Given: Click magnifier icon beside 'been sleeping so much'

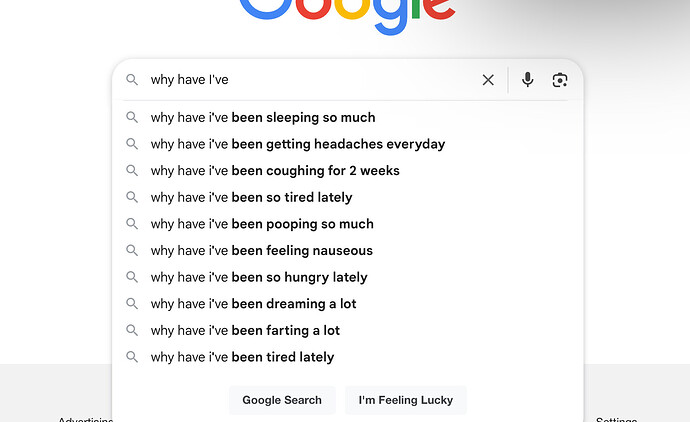Looking at the screenshot, I should click(132, 117).
